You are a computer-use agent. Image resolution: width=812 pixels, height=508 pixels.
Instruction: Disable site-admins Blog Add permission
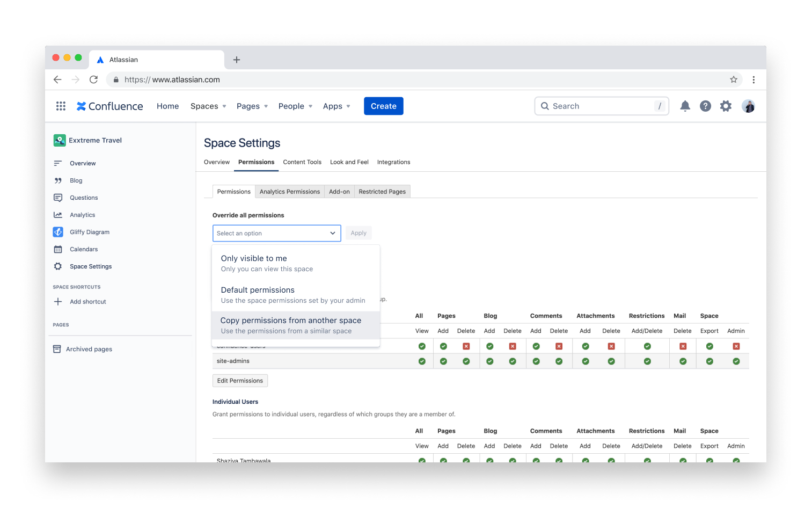[x=489, y=361]
